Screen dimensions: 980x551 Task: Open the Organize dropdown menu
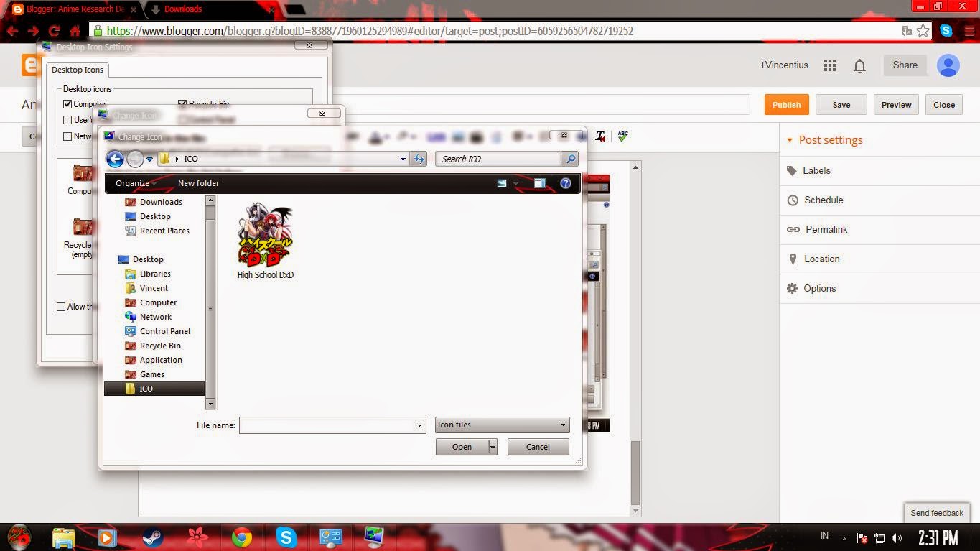(136, 183)
